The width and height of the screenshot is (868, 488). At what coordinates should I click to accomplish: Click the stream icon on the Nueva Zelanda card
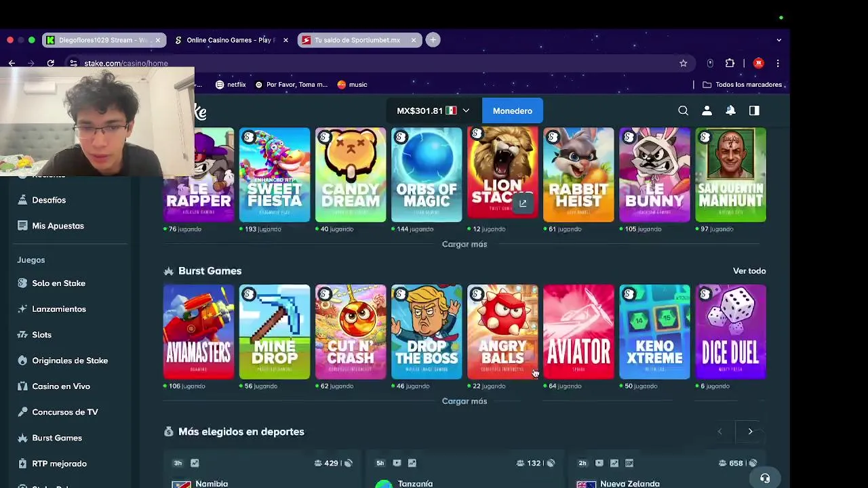pyautogui.click(x=599, y=463)
